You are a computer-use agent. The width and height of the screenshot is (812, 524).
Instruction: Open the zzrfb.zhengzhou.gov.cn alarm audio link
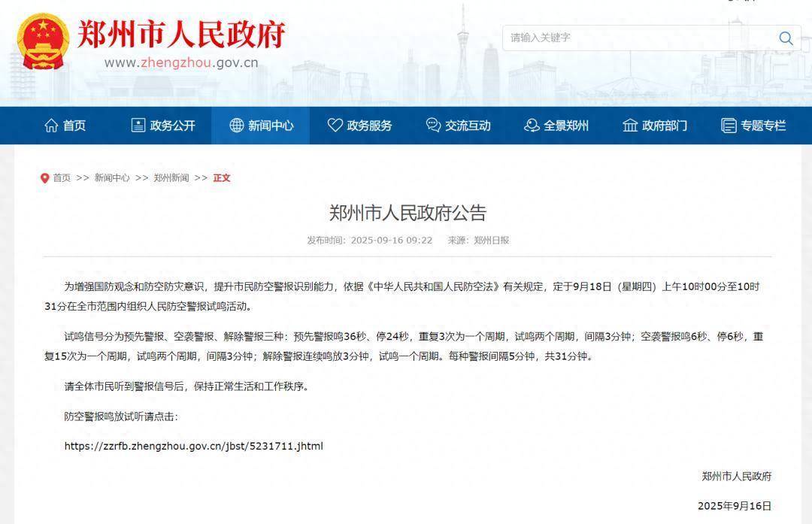coord(194,446)
